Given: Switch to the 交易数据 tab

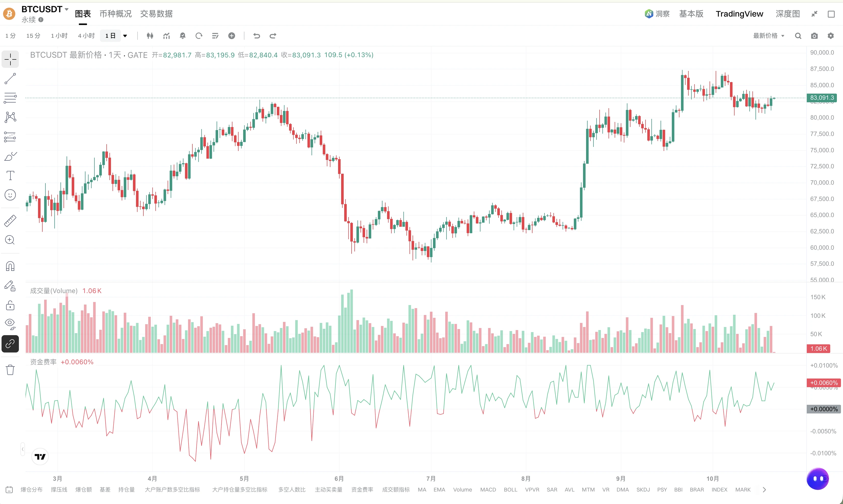Looking at the screenshot, I should click(x=156, y=14).
